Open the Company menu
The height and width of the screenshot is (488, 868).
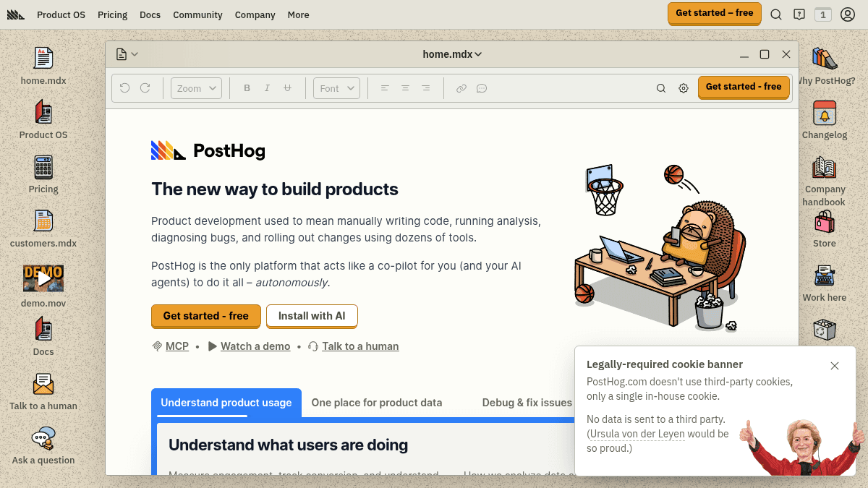coord(255,14)
